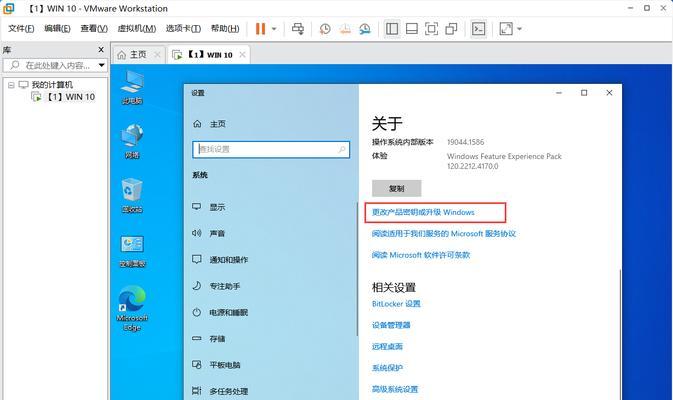
Task: Open the 帮助(H) menu
Action: point(225,29)
